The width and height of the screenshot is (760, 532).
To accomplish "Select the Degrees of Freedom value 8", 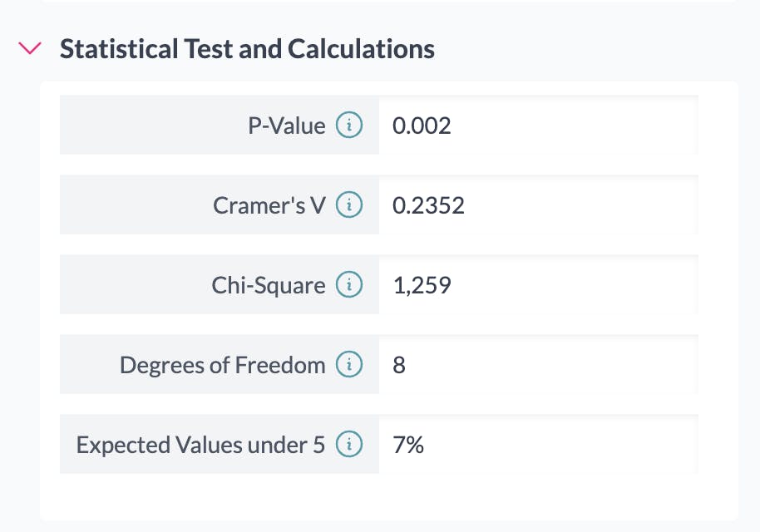I will click(x=399, y=366).
